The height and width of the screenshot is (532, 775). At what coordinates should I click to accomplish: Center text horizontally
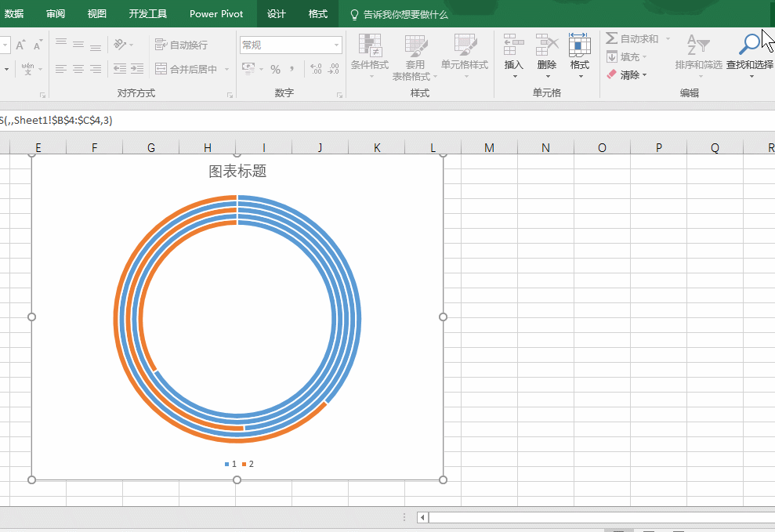[78, 69]
